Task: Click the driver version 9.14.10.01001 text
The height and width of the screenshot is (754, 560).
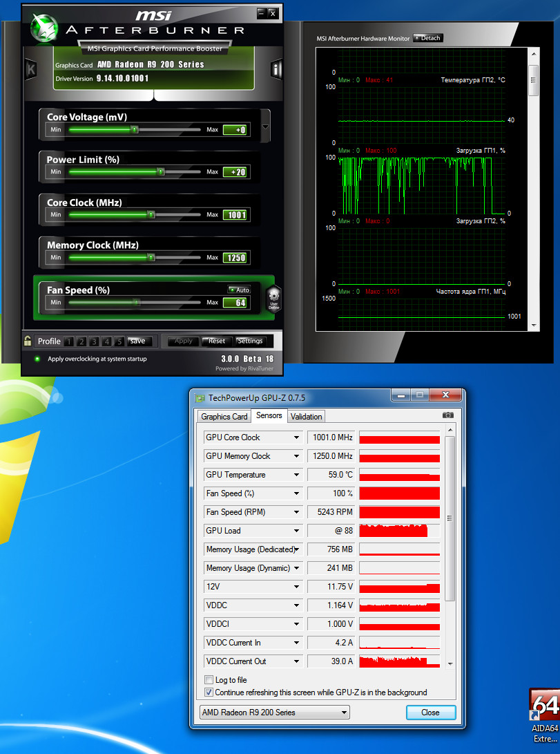Action: (122, 78)
